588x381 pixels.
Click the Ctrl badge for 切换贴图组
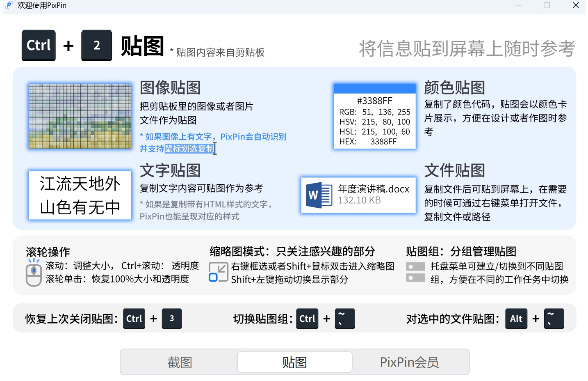307,319
